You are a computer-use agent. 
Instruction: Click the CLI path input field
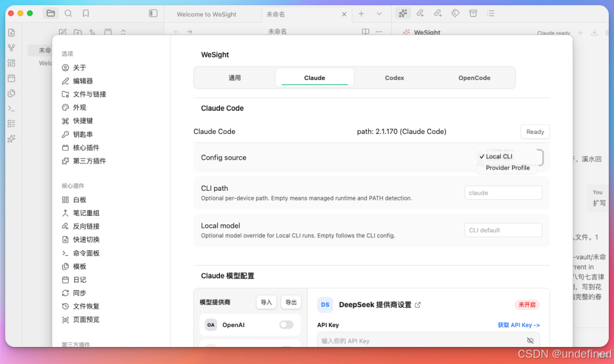point(503,193)
